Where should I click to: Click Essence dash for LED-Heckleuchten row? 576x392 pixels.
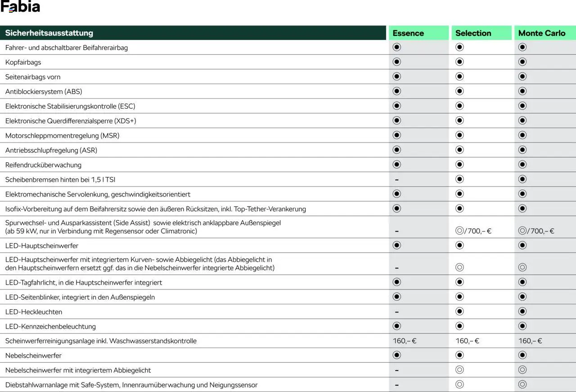(396, 312)
